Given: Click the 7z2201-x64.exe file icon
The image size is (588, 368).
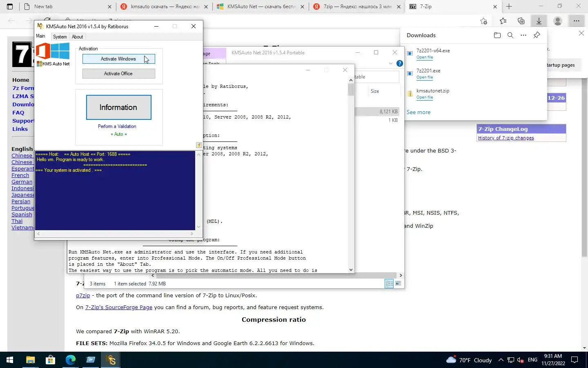Looking at the screenshot, I should (x=410, y=54).
